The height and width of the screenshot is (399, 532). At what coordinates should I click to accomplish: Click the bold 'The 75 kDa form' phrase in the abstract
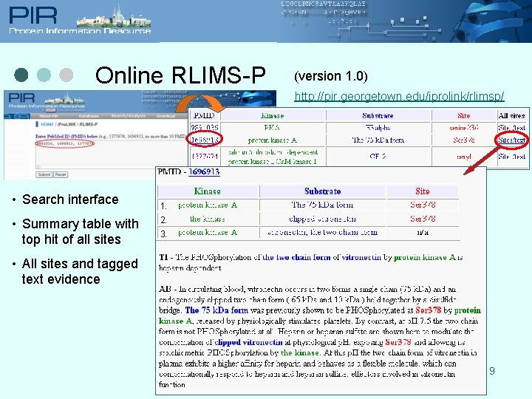[216, 310]
